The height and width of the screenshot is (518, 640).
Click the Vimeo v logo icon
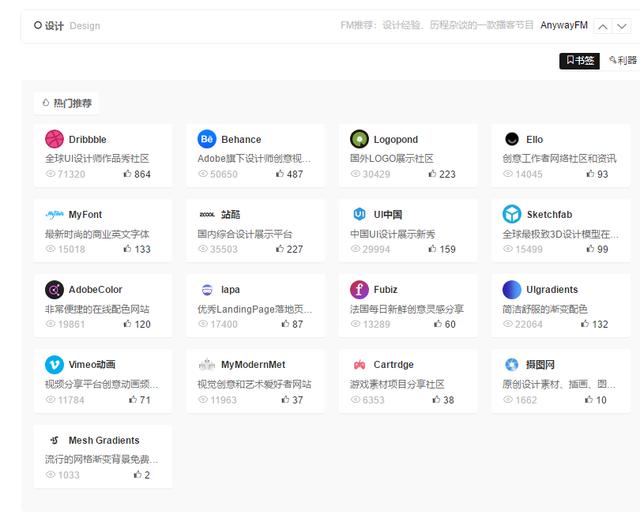pos(54,365)
